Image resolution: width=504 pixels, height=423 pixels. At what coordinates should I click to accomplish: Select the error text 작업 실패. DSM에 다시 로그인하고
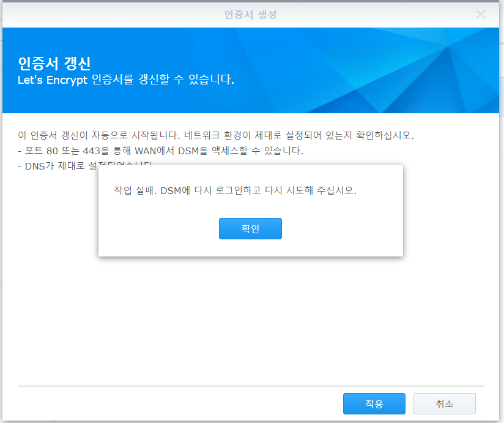(187, 190)
